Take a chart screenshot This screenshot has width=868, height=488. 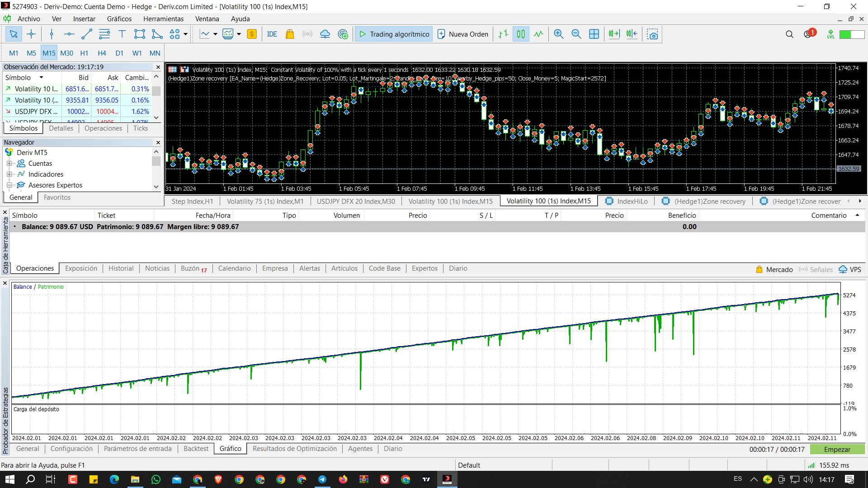[x=652, y=34]
